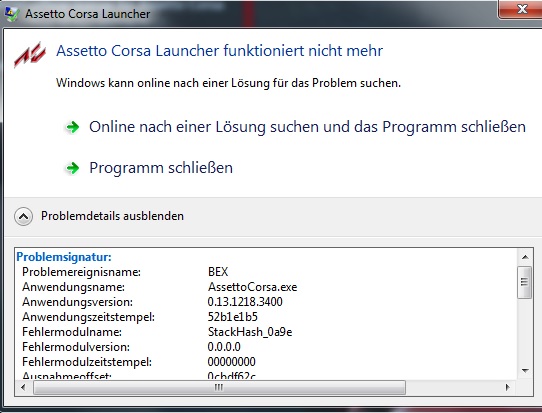Click Problemdetails ausblenden label
The height and width of the screenshot is (413, 542).
click(x=112, y=216)
